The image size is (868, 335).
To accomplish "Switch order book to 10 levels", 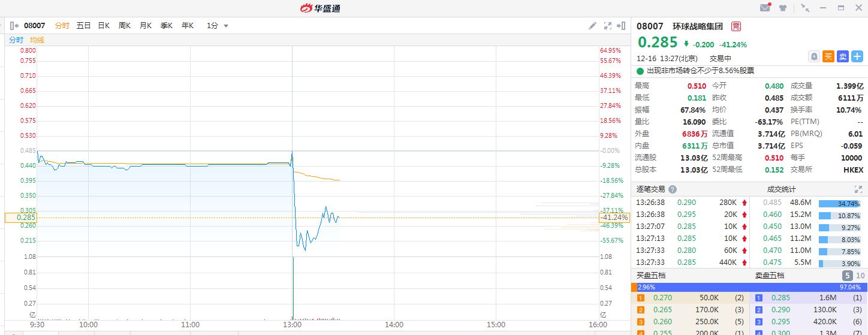I will (x=860, y=276).
